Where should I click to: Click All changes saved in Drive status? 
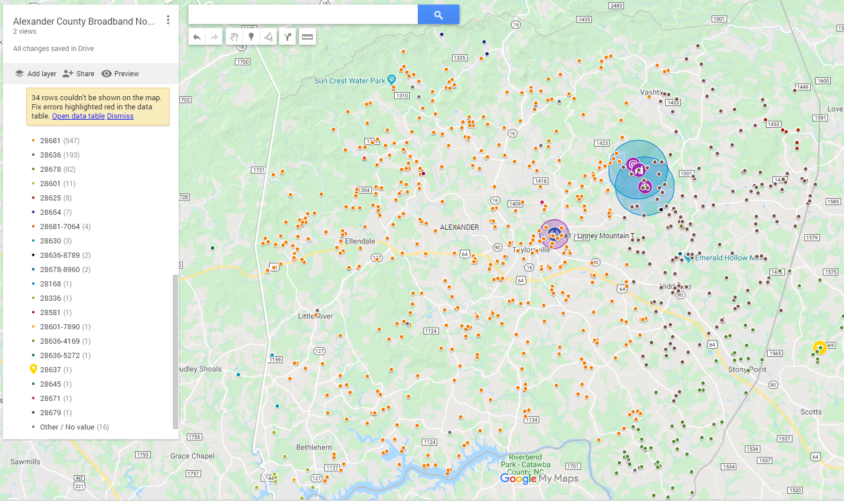(x=53, y=49)
